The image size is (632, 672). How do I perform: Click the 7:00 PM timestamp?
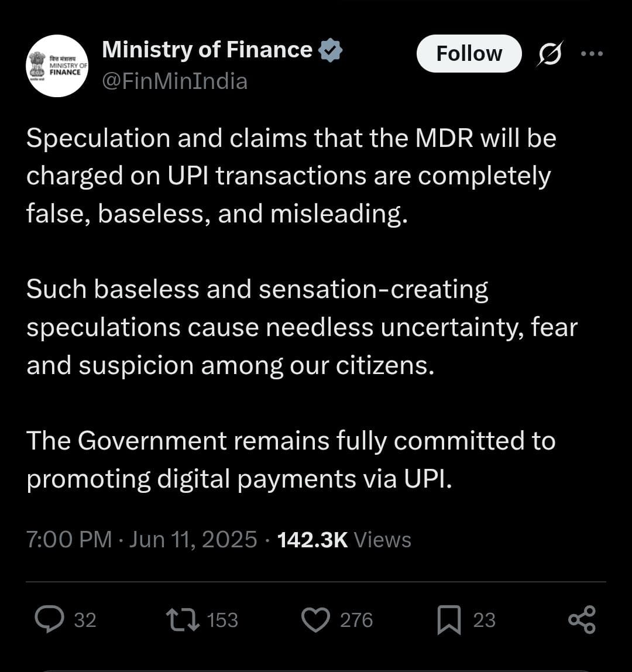(69, 540)
